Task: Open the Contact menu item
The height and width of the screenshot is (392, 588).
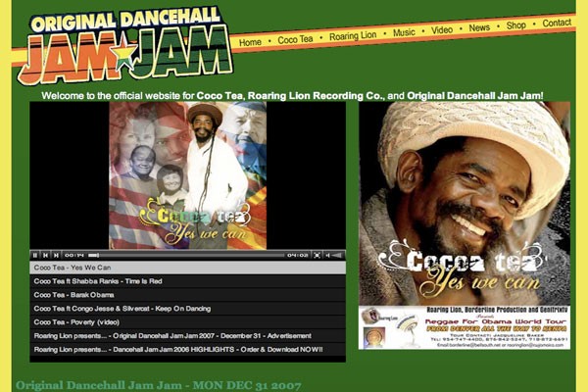Action: (x=557, y=23)
